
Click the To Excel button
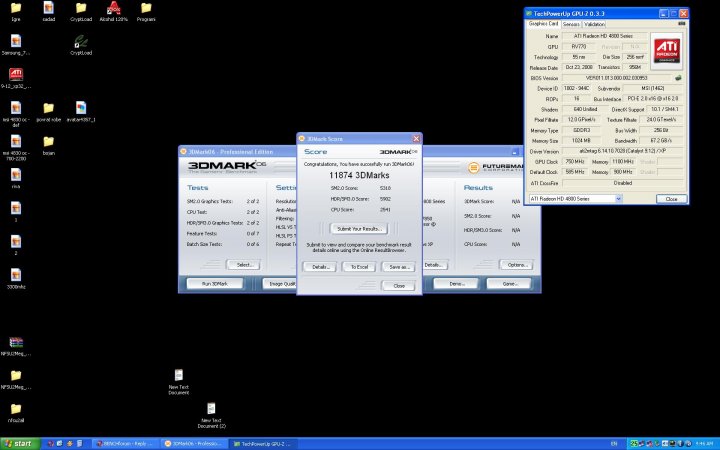click(359, 267)
